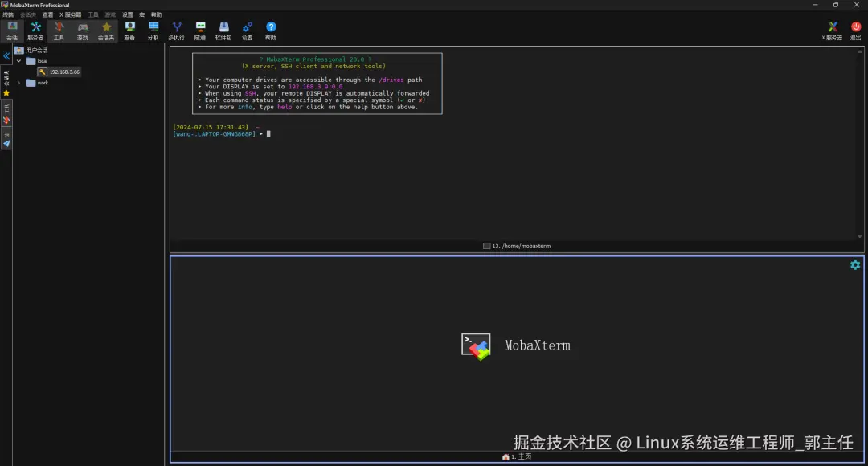Click the terminal scrollbar down arrow
This screenshot has width=868, height=466.
860,236
